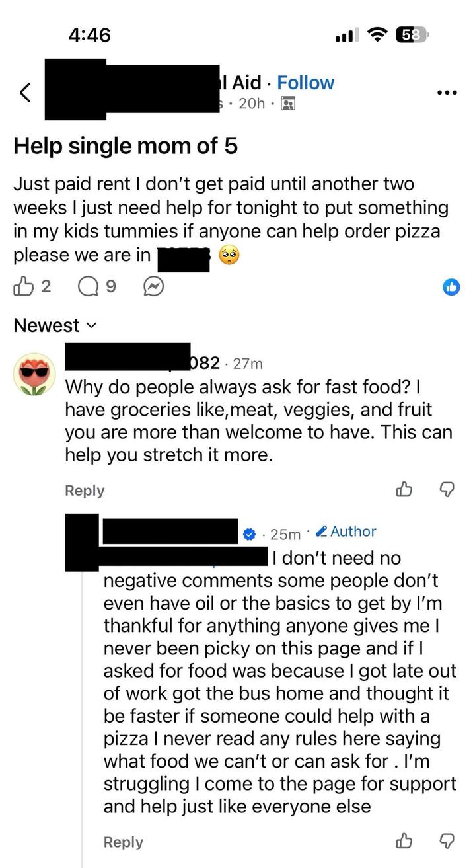Viewport: 473px width, 868px height.
Task: Go back using the back arrow
Action: tap(25, 93)
